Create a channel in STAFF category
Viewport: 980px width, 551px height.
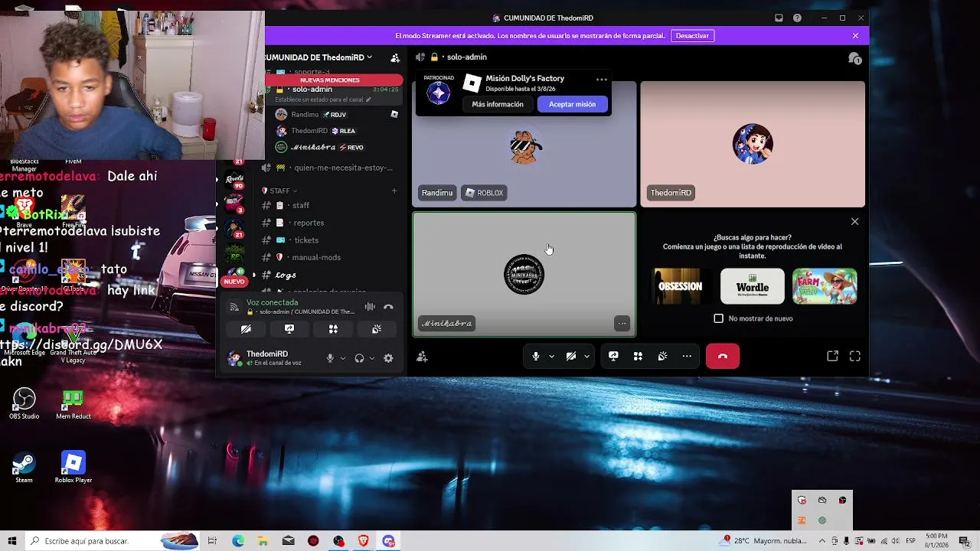coord(394,191)
